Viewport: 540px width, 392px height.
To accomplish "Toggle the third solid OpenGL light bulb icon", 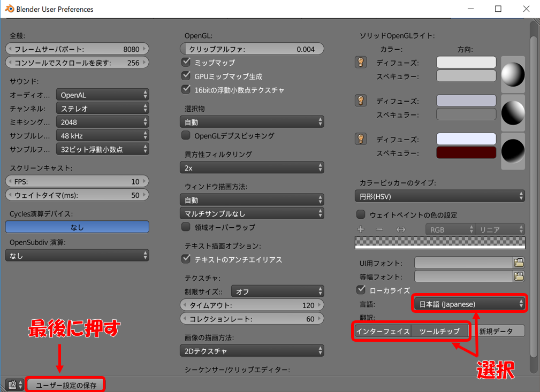I will [361, 139].
